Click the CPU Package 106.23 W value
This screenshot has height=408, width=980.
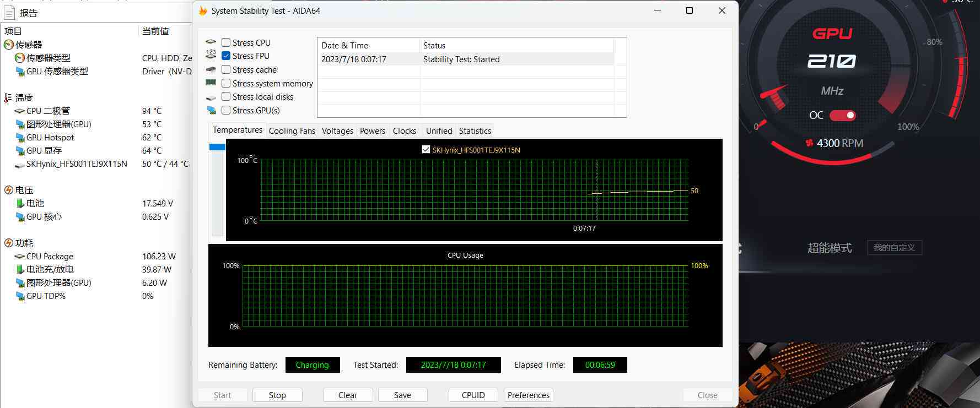pyautogui.click(x=159, y=256)
